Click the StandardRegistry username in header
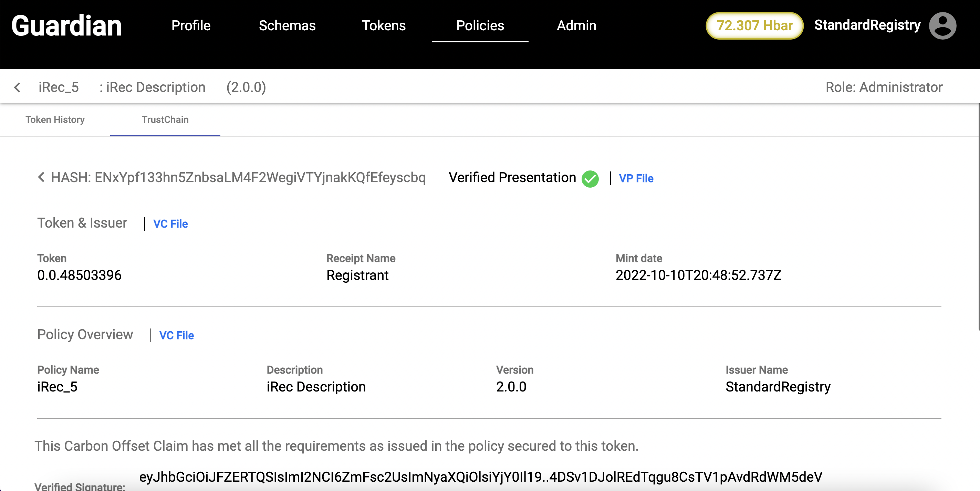This screenshot has width=980, height=491. tap(867, 25)
